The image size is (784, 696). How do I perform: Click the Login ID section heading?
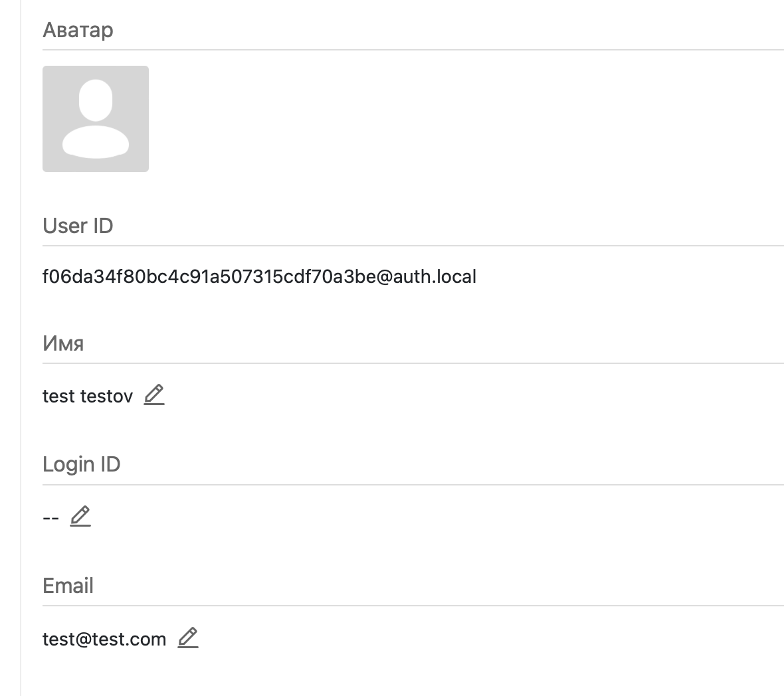pos(81,464)
